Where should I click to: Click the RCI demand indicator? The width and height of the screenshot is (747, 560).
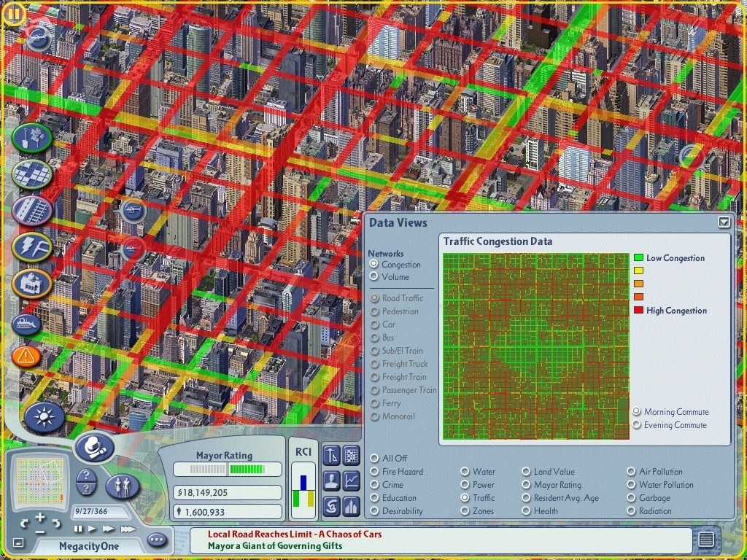(303, 491)
